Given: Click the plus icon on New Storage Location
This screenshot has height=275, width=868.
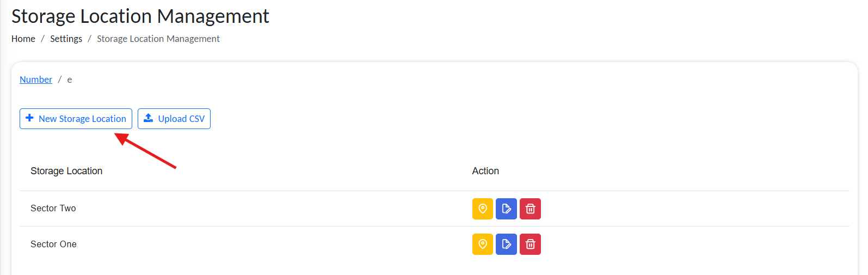Looking at the screenshot, I should 30,118.
